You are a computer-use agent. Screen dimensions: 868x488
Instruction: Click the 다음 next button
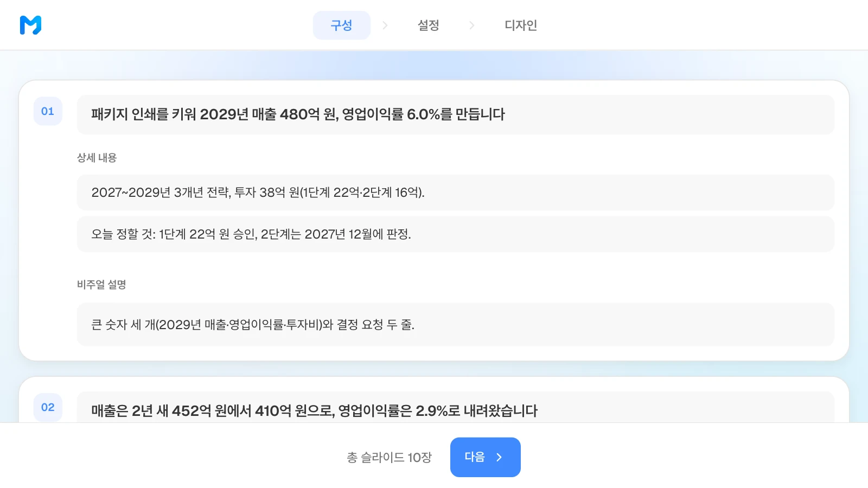tap(486, 457)
